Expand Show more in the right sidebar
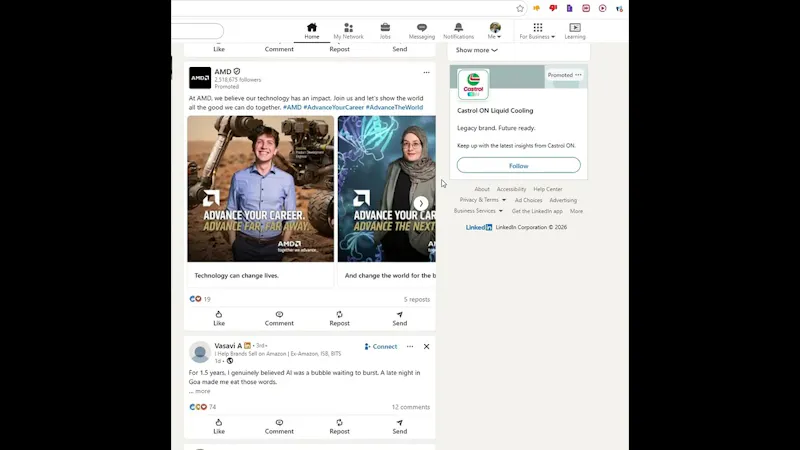The width and height of the screenshot is (800, 450). coord(476,50)
